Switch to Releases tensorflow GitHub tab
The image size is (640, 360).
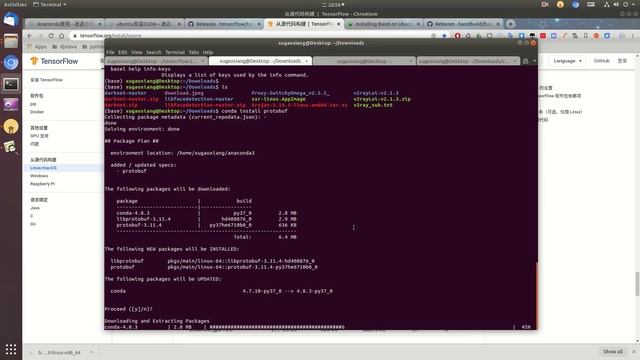coord(223,24)
